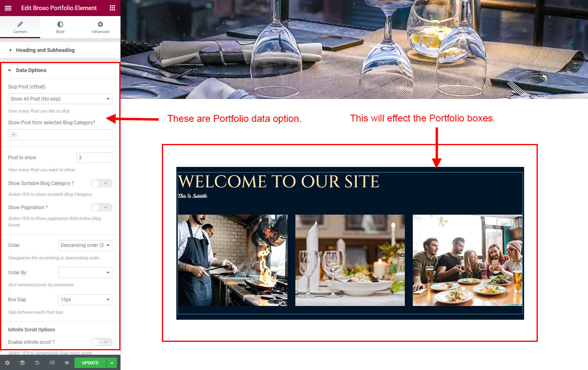Open the Order By dropdown
The width and height of the screenshot is (588, 370).
85,273
